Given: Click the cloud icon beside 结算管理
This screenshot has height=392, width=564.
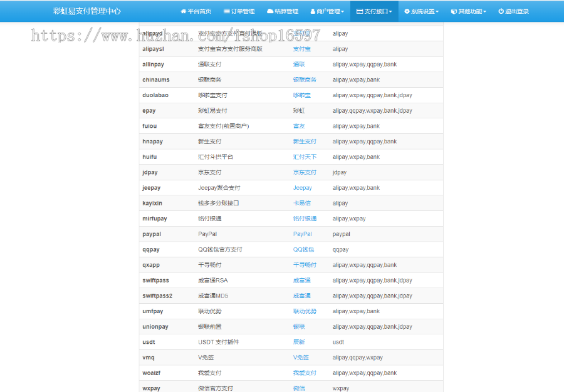Looking at the screenshot, I should pos(269,11).
